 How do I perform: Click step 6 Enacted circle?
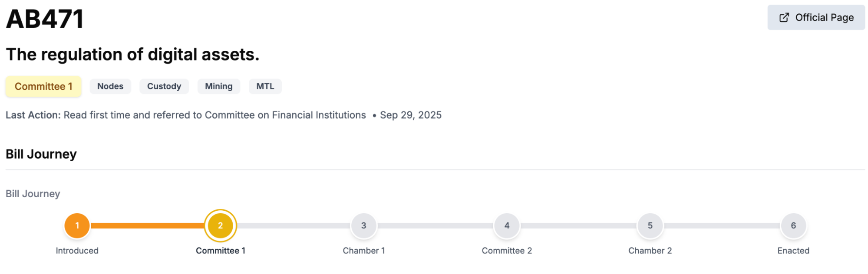point(793,225)
